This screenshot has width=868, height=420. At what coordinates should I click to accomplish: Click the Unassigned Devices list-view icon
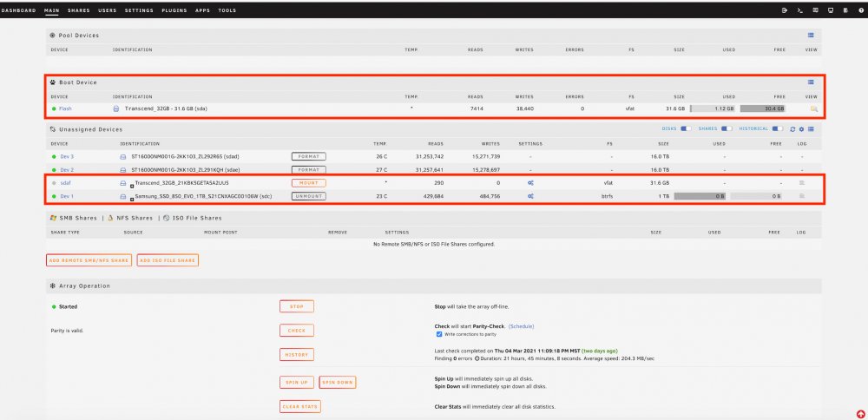pos(811,129)
